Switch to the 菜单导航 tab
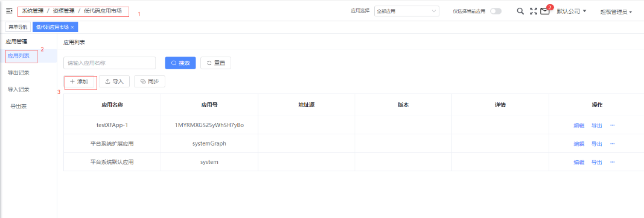This screenshot has height=218, width=644. pos(18,27)
